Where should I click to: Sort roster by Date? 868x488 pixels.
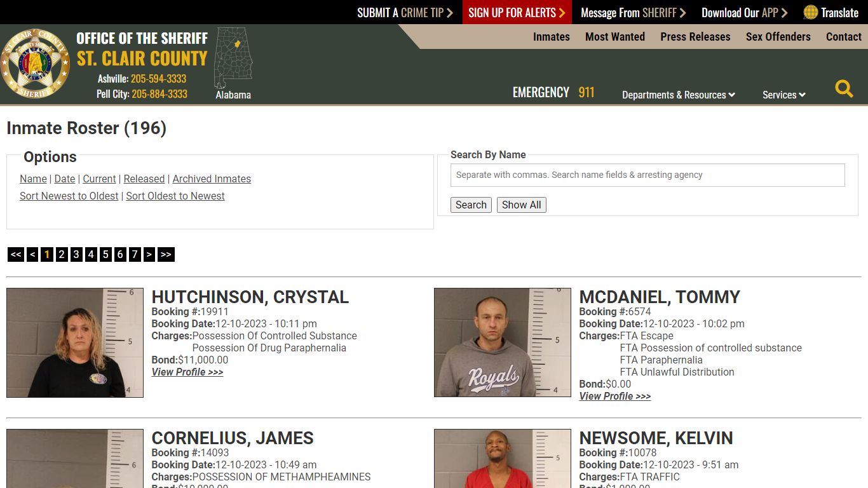click(x=65, y=179)
